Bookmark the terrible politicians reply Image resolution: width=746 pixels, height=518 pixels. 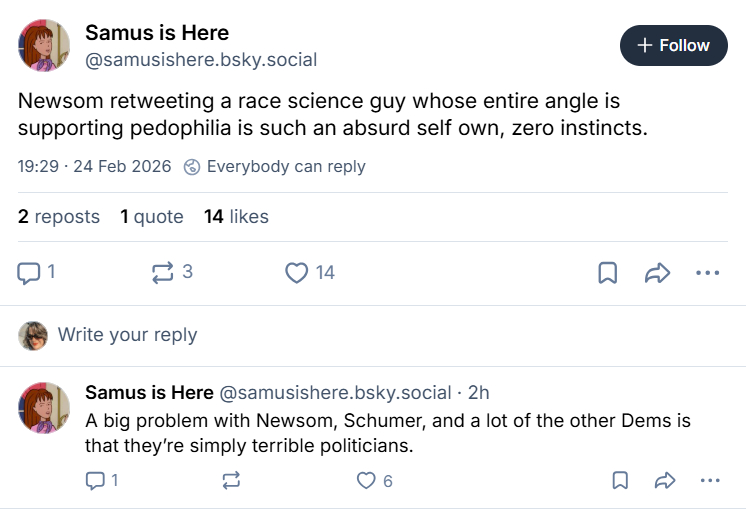tap(620, 481)
